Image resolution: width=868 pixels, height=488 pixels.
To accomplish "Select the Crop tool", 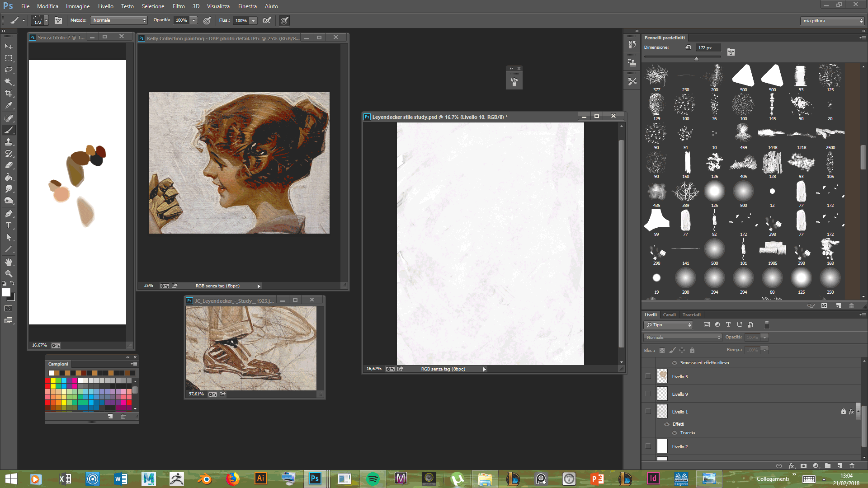I will coord(9,94).
